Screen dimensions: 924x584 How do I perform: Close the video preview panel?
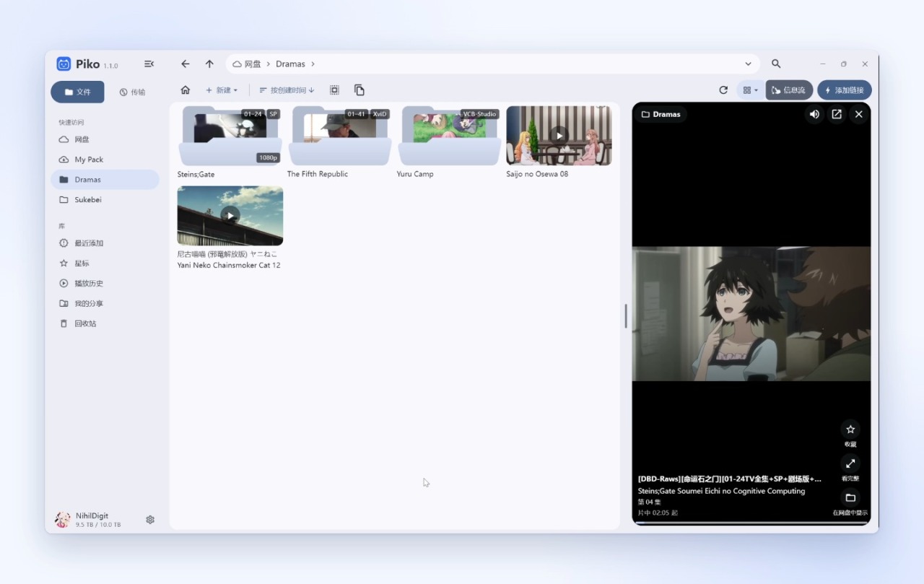(858, 114)
